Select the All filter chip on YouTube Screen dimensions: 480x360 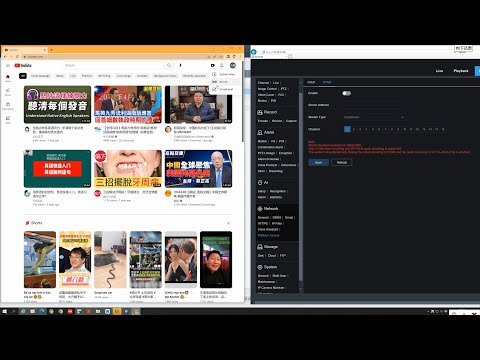[x=23, y=76]
